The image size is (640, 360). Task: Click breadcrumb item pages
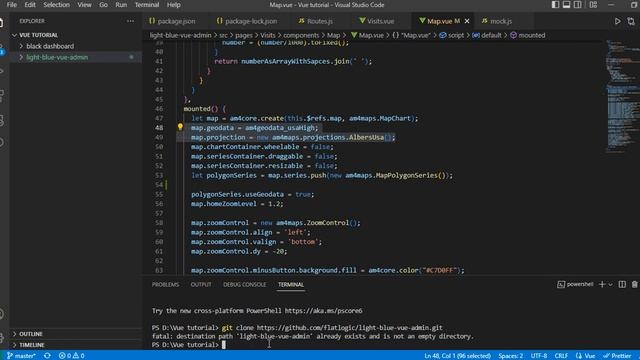[x=244, y=35]
